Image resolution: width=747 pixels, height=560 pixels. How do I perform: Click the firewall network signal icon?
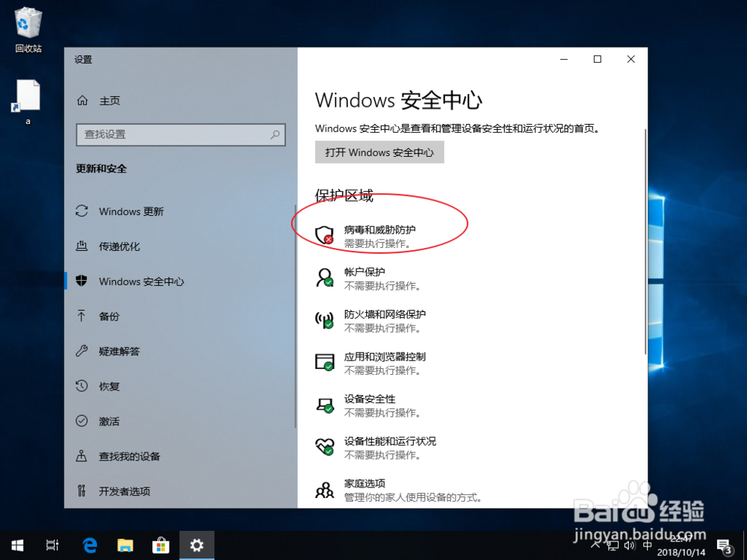coord(324,320)
